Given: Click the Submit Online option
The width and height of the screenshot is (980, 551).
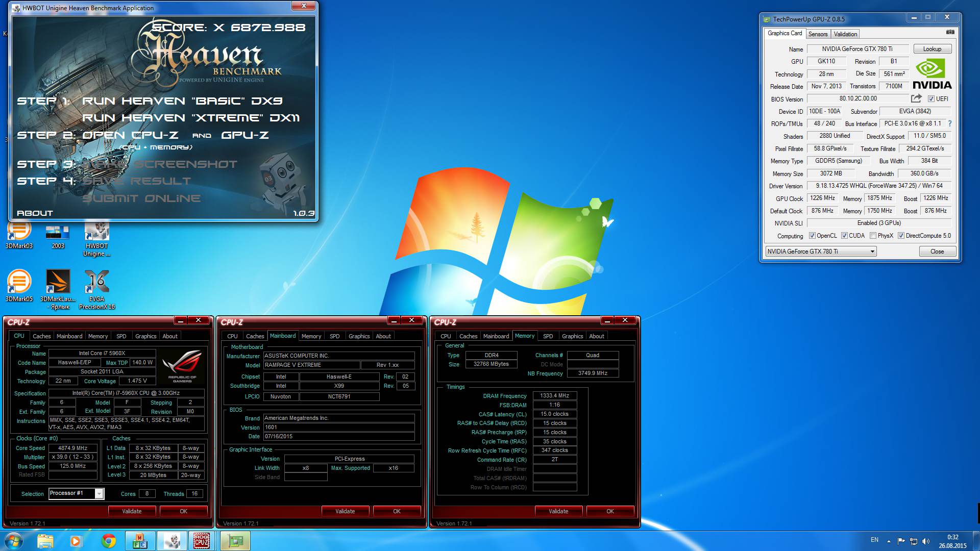Looking at the screenshot, I should [141, 198].
